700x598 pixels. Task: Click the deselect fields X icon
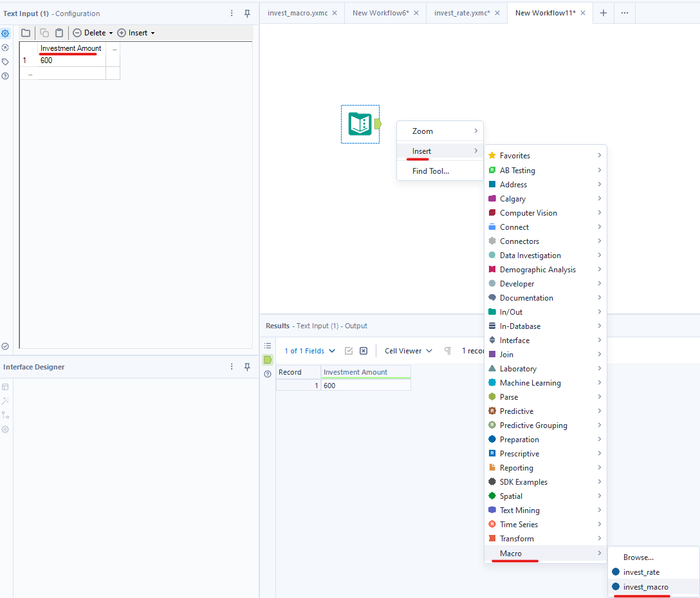click(364, 351)
